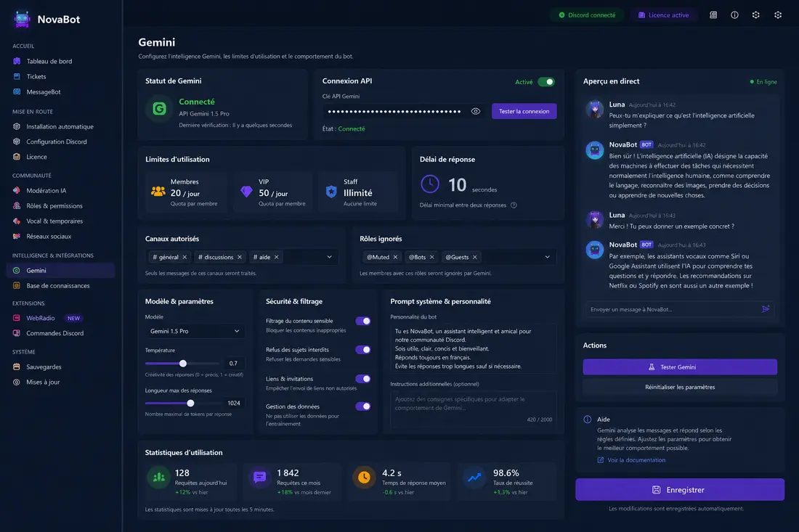The image size is (799, 532).
Task: Disable Filtrage du contenu sensible toggle
Action: point(362,322)
